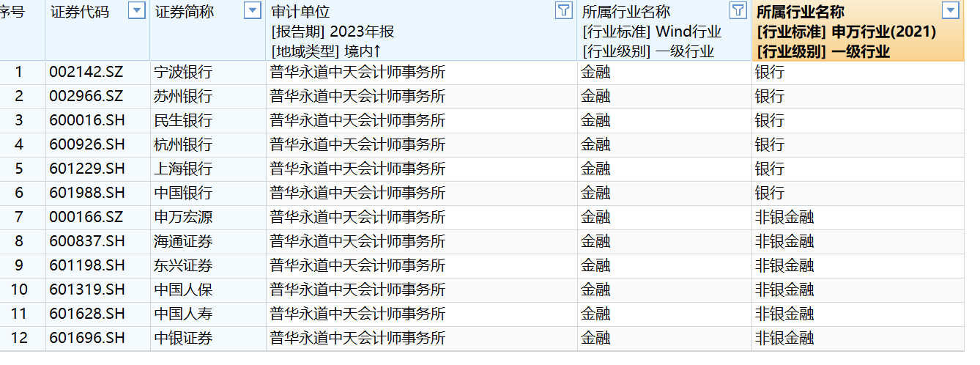The width and height of the screenshot is (980, 365).
Task: Click the 银行 cell in 苏州银行 row
Action: (x=858, y=97)
